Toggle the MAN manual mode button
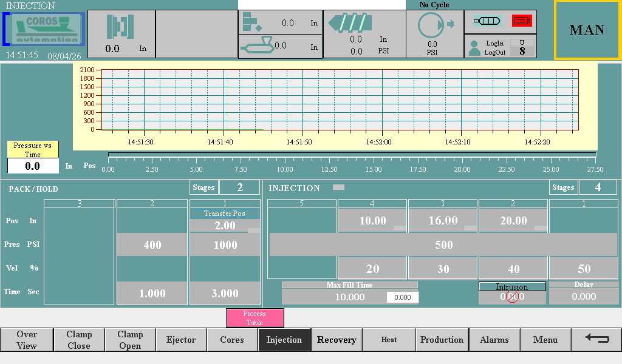622x364 pixels. (587, 30)
